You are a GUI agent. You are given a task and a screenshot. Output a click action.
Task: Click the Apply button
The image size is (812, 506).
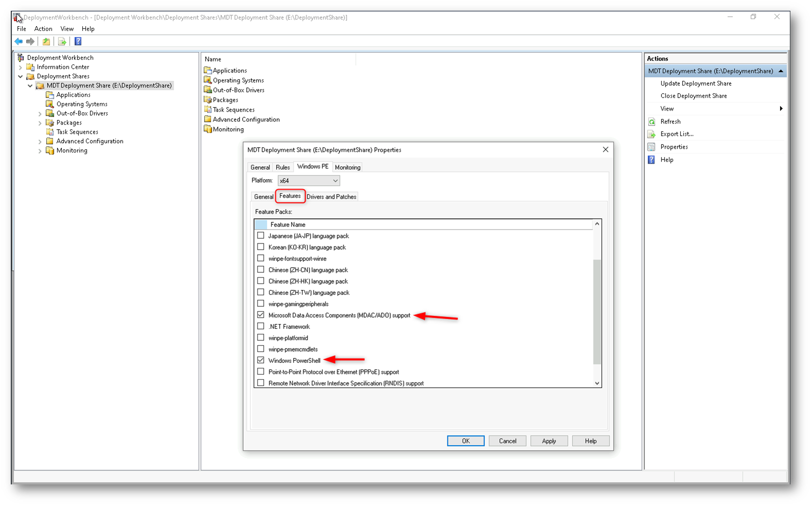click(549, 441)
